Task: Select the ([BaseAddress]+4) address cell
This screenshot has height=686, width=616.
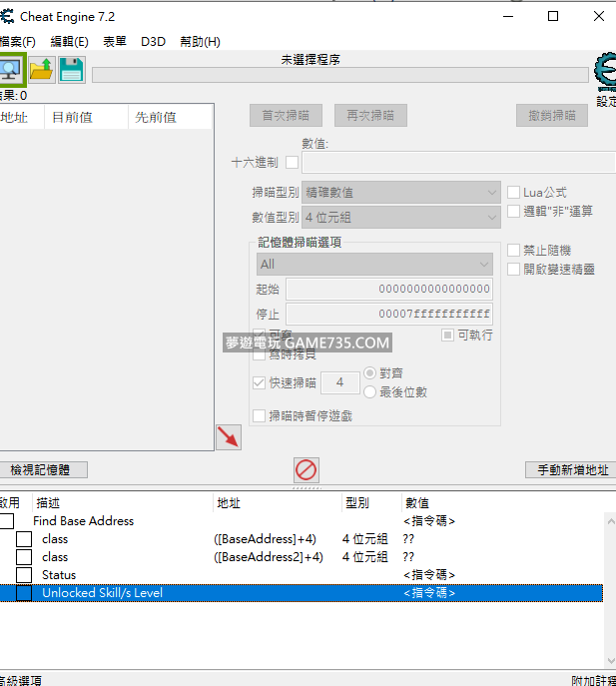Action: pyautogui.click(x=266, y=539)
